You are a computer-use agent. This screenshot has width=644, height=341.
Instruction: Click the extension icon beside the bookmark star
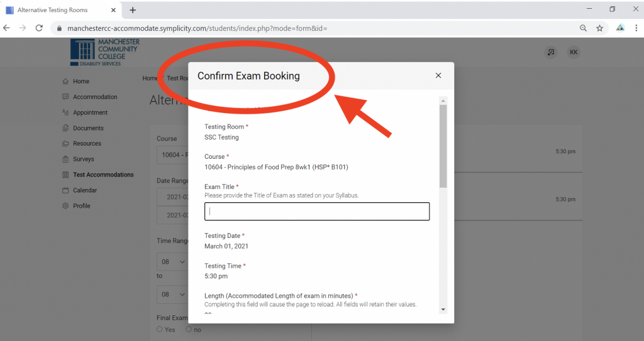coord(620,28)
